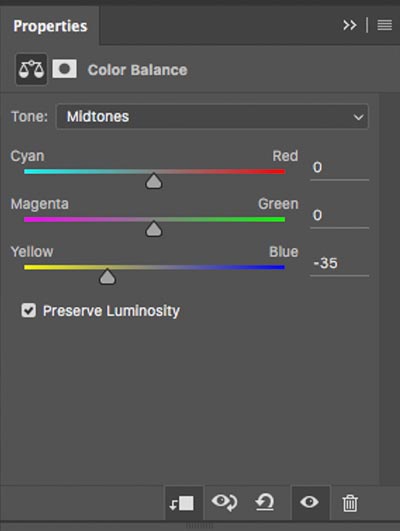Open the Properties panel menu icon
The image size is (400, 531).
[x=385, y=25]
